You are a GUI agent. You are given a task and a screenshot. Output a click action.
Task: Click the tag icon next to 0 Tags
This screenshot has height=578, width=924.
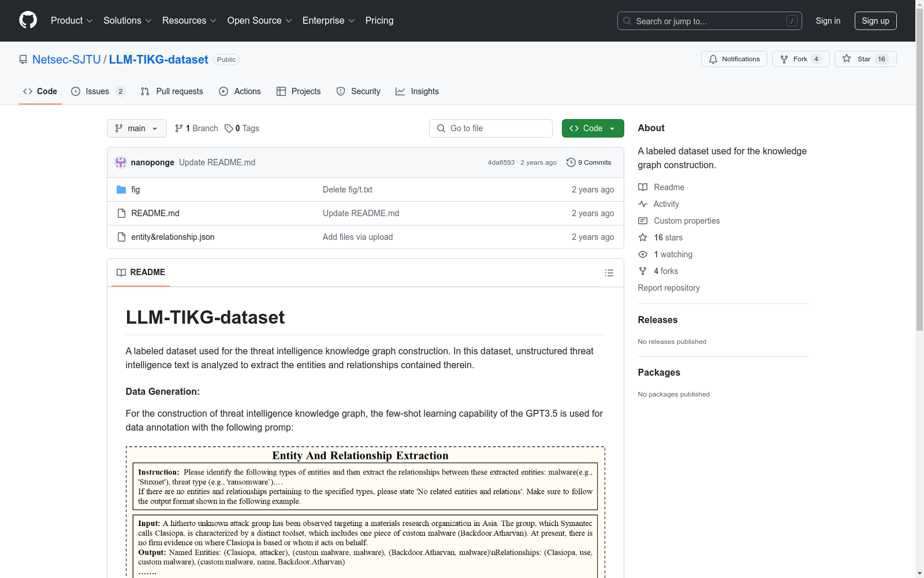pos(229,128)
